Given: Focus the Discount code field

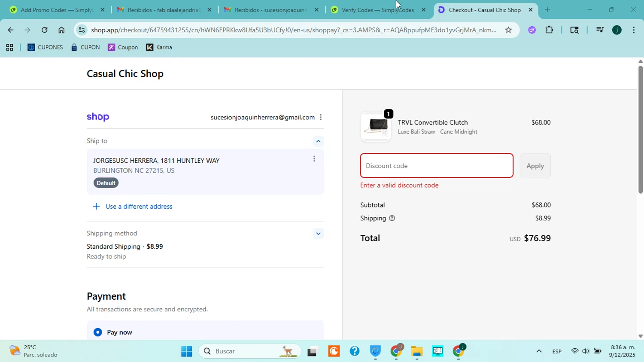Looking at the screenshot, I should (437, 166).
